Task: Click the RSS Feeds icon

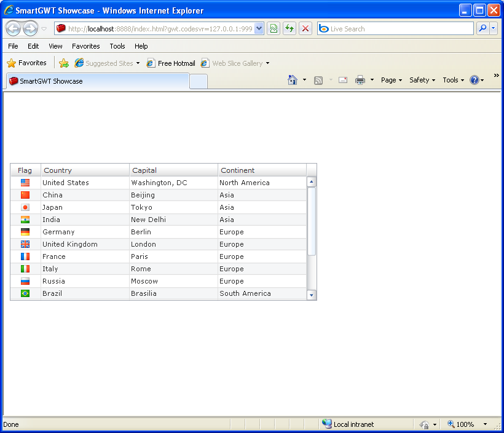Action: (318, 80)
